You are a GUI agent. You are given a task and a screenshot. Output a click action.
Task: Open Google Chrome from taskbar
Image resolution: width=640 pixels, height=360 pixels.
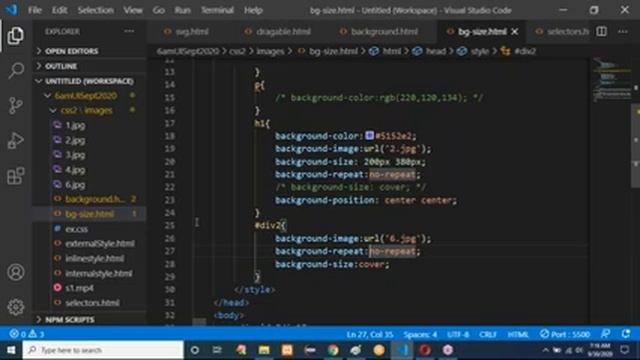coord(333,350)
